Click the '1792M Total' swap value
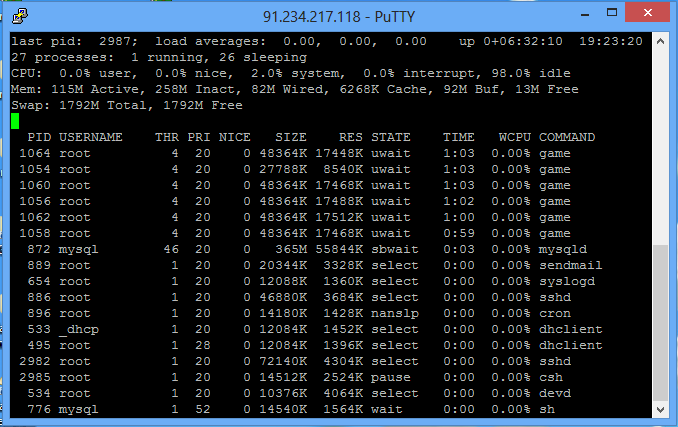 click(106, 105)
